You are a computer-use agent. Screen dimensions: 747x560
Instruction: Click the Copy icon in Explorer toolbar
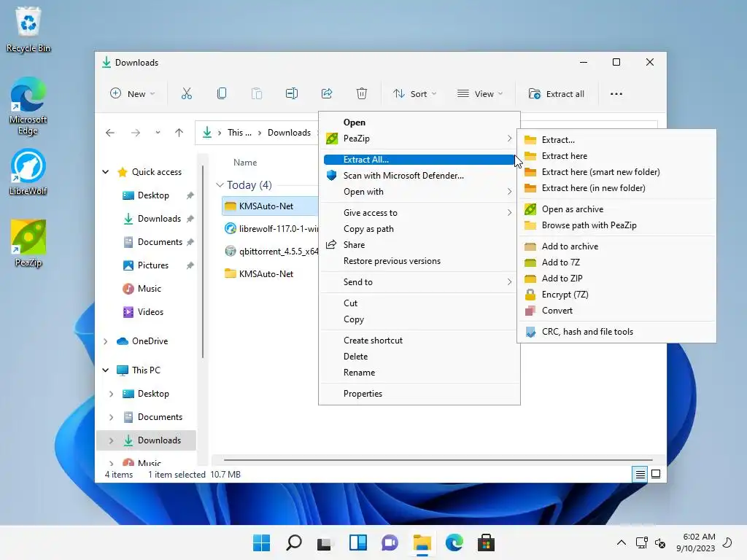222,94
